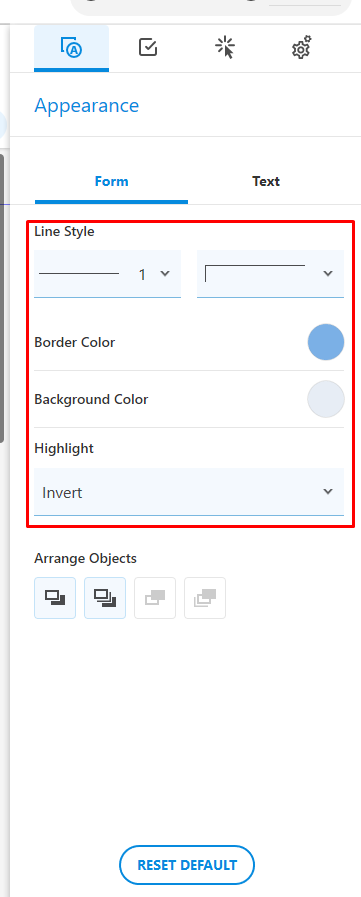This screenshot has width=361, height=897.
Task: Click the Line Style section label
Action: (x=64, y=232)
